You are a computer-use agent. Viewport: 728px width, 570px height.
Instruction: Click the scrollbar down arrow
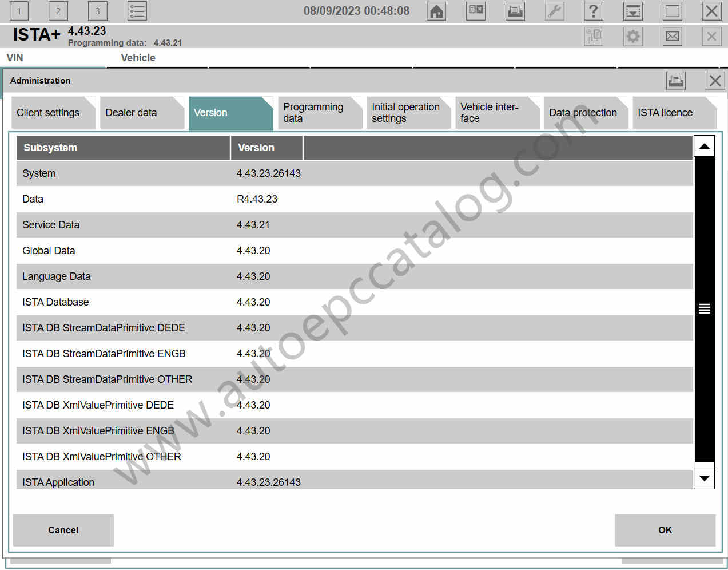[705, 478]
